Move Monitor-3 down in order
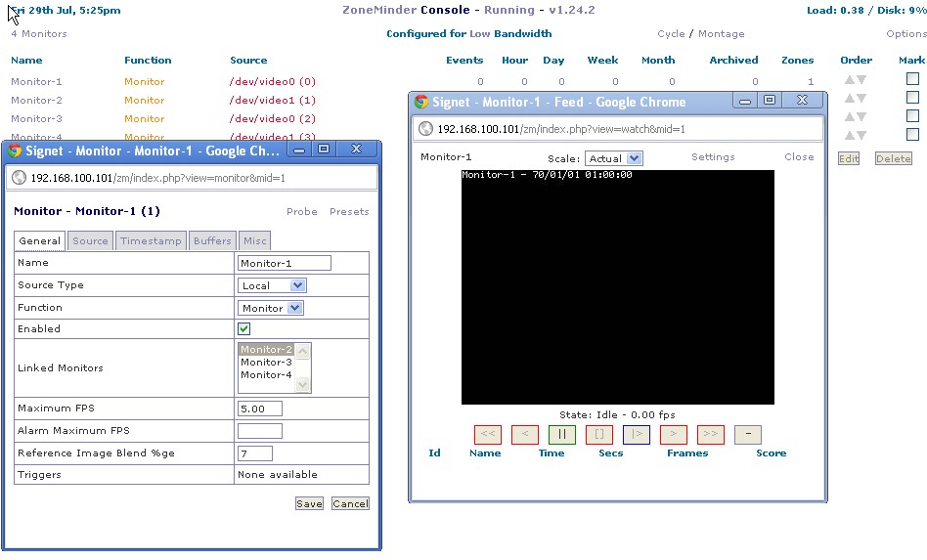The width and height of the screenshot is (927, 560). point(861,116)
